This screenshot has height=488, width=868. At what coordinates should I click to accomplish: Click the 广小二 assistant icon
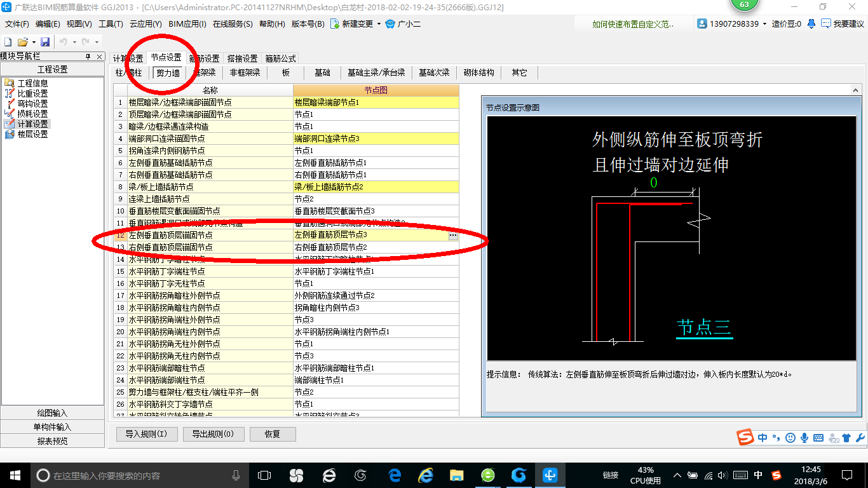coord(390,24)
